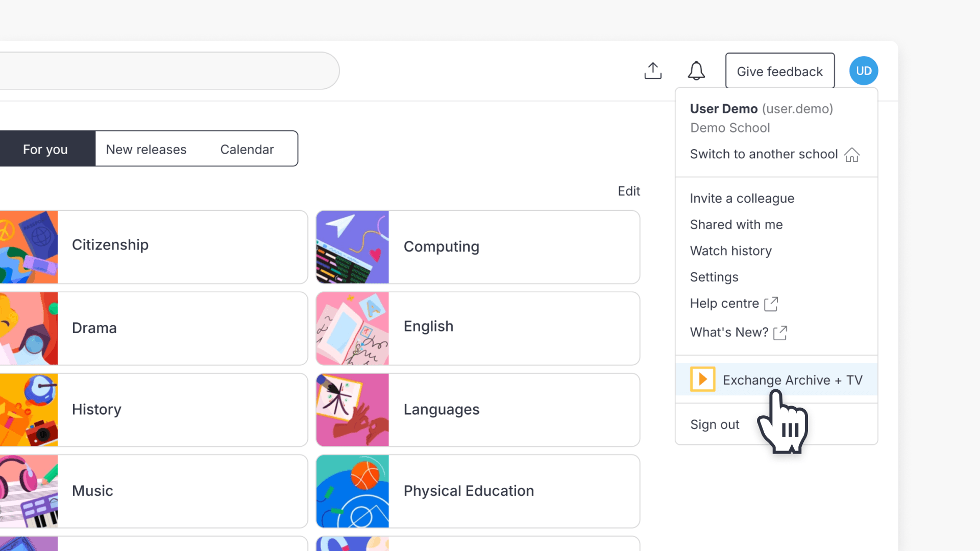Click the house icon beside Switch school
The image size is (980, 551).
pyautogui.click(x=852, y=155)
